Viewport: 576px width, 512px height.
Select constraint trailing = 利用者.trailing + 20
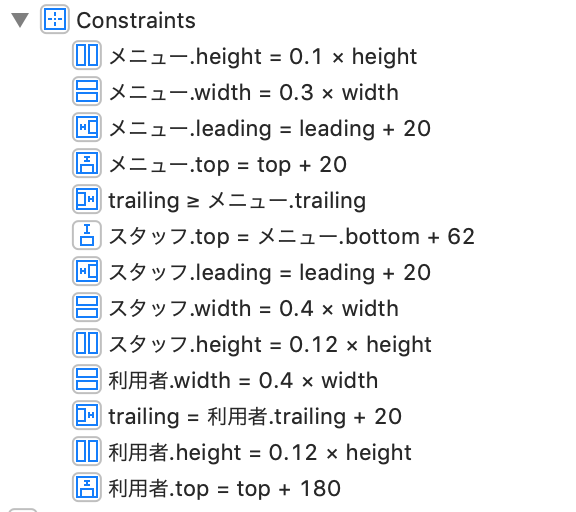tap(255, 417)
